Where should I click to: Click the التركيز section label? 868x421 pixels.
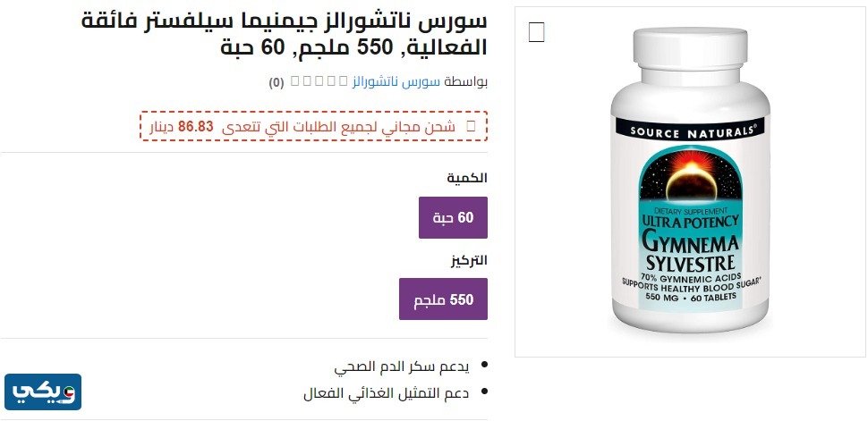coord(468,260)
